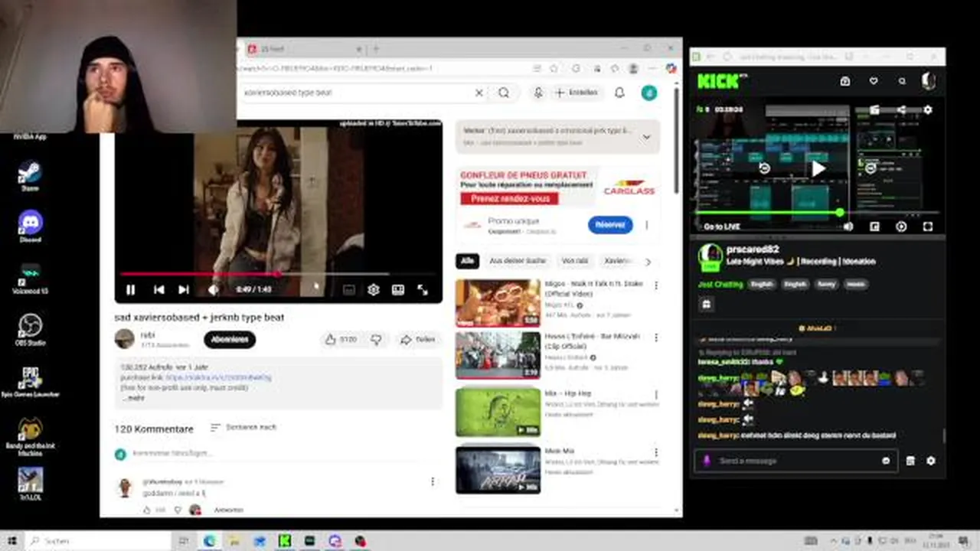Skip to next video in YouTube player
Viewport: 980px width, 551px height.
click(183, 290)
